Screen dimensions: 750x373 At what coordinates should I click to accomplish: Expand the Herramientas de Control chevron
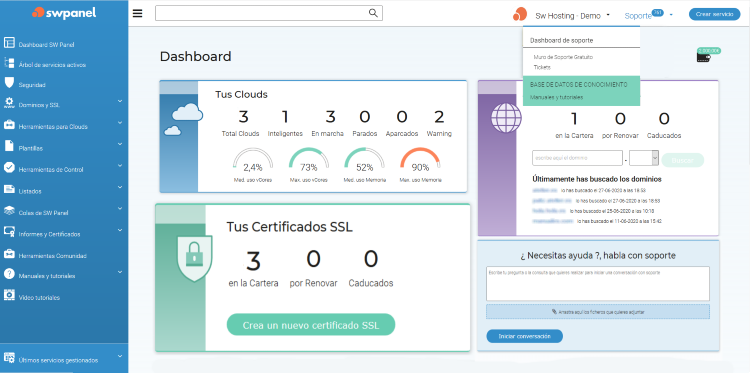(x=120, y=166)
